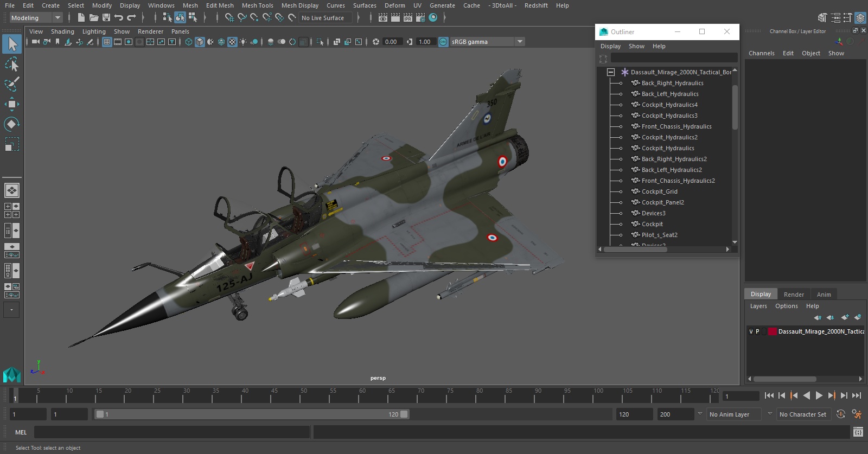Screen dimensions: 868x454
Task: Click the MEL script language label
Action: (x=21, y=432)
